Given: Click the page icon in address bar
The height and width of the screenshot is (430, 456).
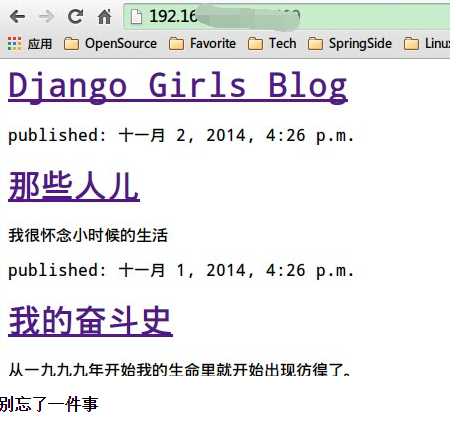Looking at the screenshot, I should (136, 16).
